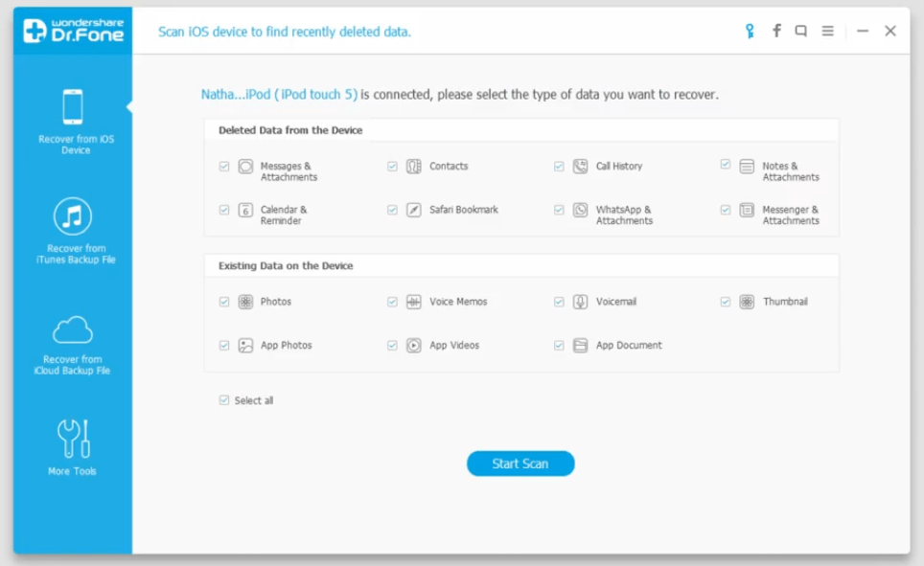Click the Call History phone icon
This screenshot has width=924, height=566.
pyautogui.click(x=581, y=166)
